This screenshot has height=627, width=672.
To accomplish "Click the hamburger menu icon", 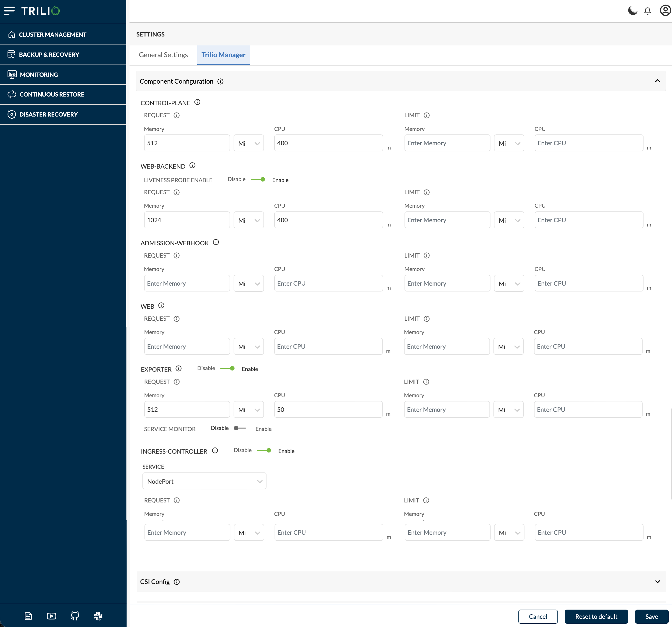I will [x=9, y=11].
